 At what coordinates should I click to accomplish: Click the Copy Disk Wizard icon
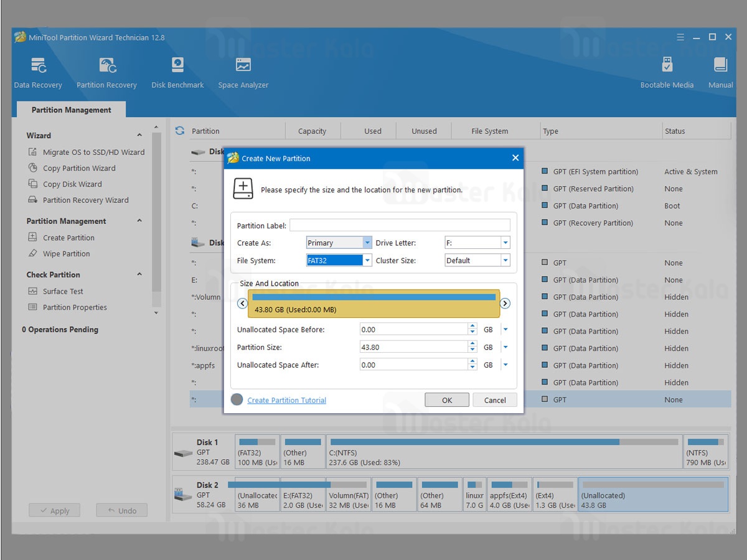click(33, 184)
